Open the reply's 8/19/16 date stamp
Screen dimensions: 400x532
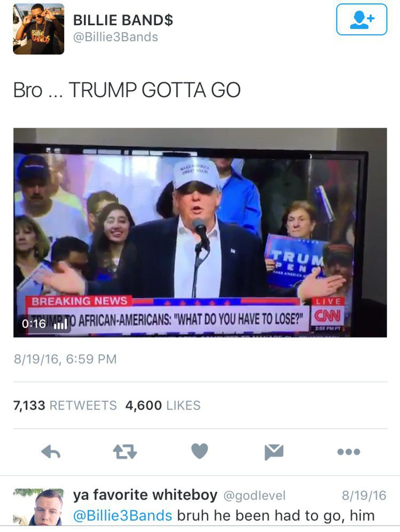pyautogui.click(x=364, y=495)
